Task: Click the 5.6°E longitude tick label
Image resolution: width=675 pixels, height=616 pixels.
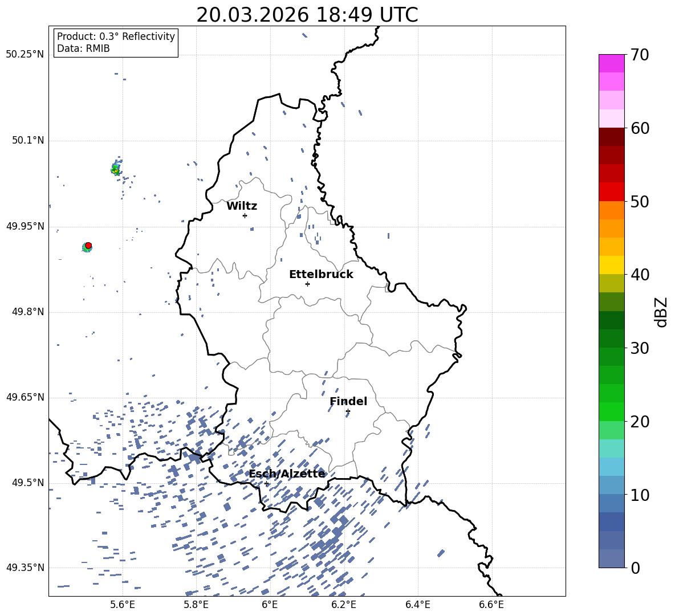Action: [x=123, y=605]
